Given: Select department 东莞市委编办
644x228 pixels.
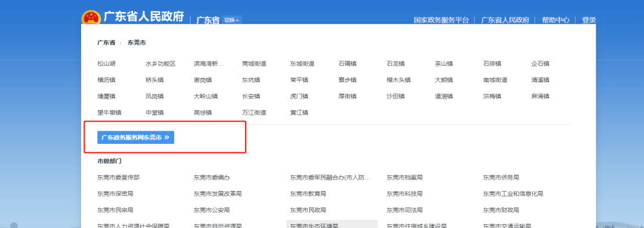Looking at the screenshot, I should [x=212, y=177].
